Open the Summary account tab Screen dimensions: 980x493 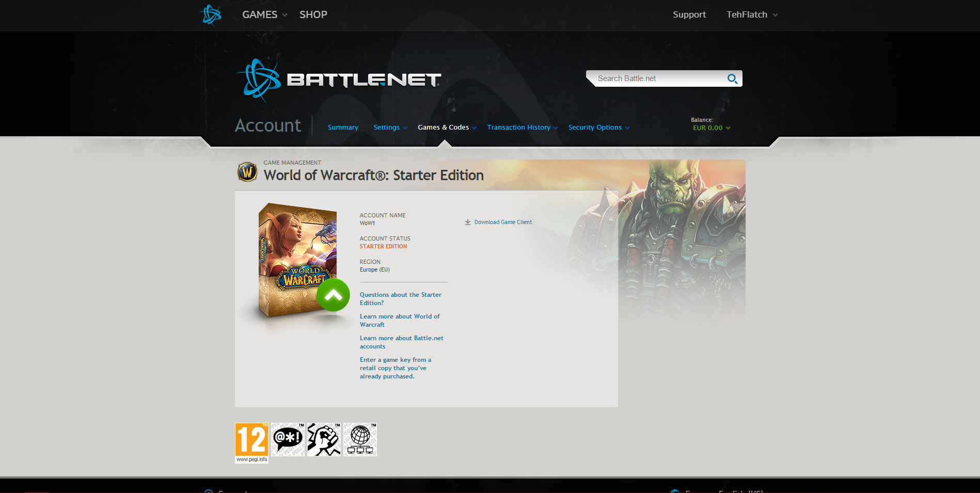click(x=343, y=128)
